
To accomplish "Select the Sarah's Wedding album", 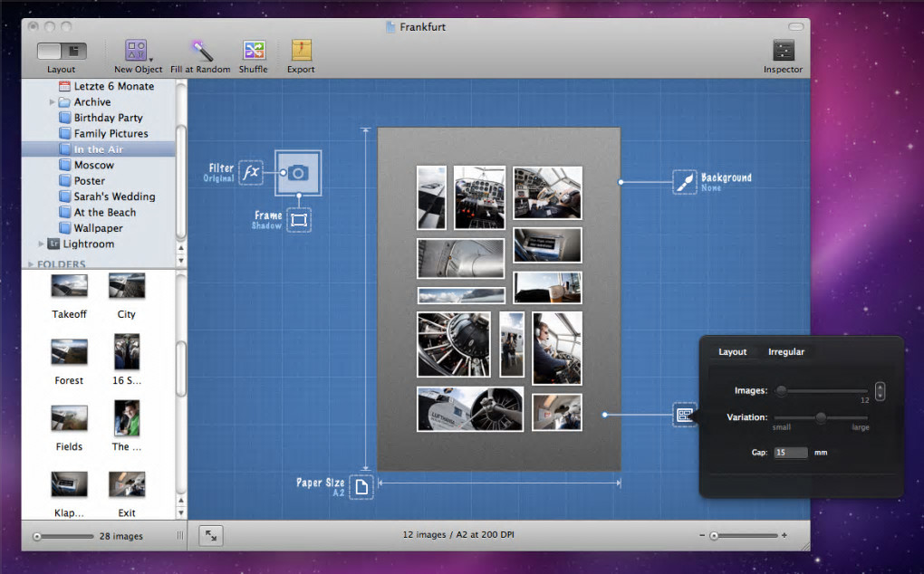I will pos(114,196).
